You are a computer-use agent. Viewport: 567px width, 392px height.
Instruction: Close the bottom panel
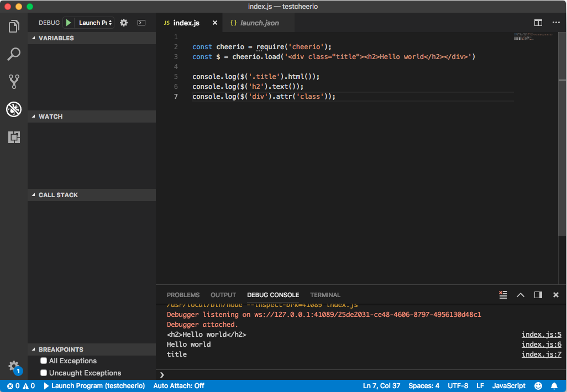556,295
